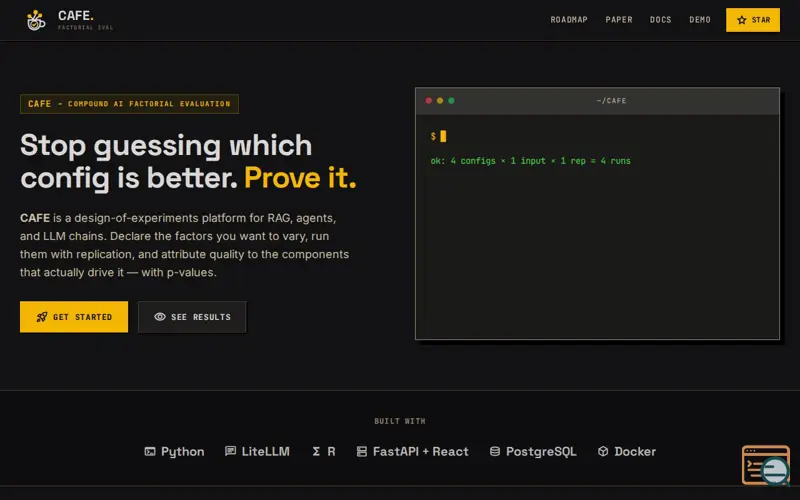Click the BUILT WITH heading

click(x=399, y=421)
